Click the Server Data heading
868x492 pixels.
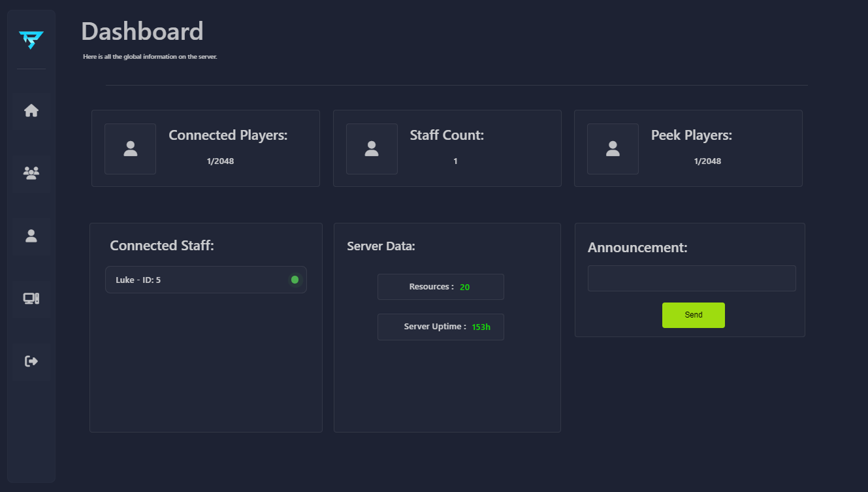(381, 246)
